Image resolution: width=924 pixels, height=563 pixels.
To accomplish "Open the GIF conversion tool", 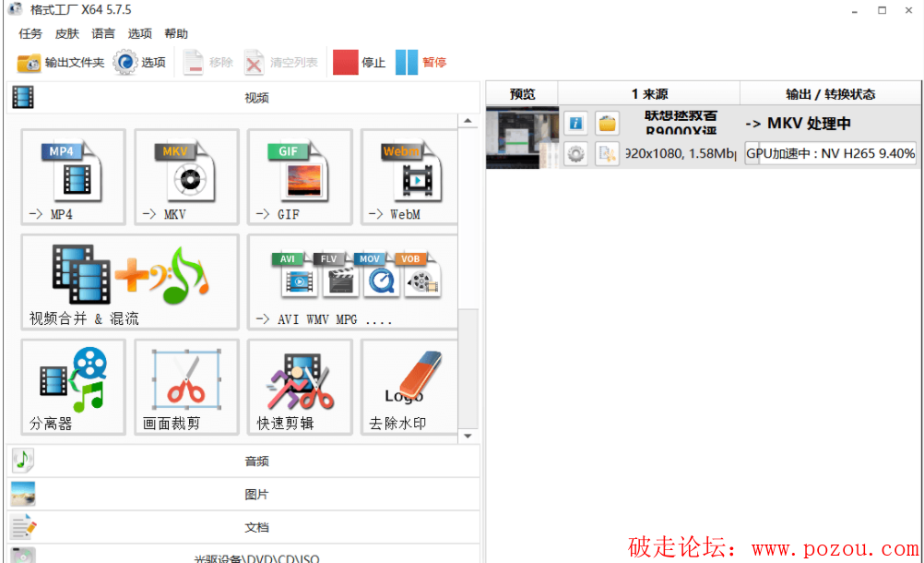I will [x=300, y=176].
